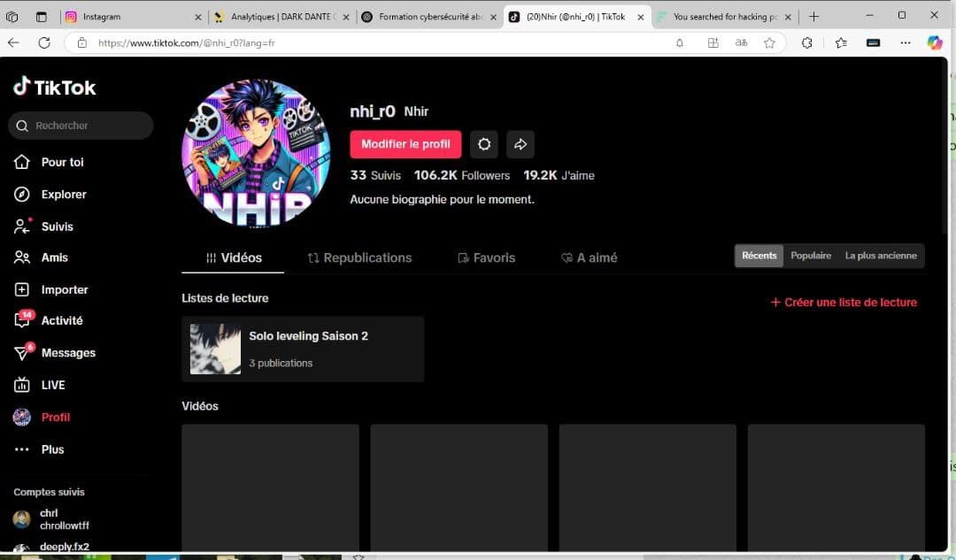Open the Solo leveling Saison 2 playlist thumbnail
Image resolution: width=956 pixels, height=560 pixels.
click(214, 349)
